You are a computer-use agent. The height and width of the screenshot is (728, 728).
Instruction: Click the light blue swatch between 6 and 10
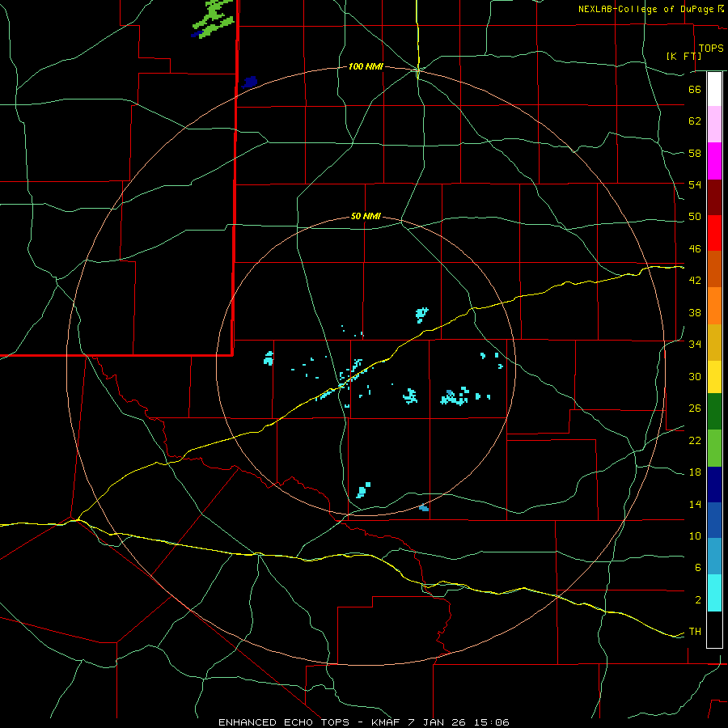pyautogui.click(x=714, y=557)
